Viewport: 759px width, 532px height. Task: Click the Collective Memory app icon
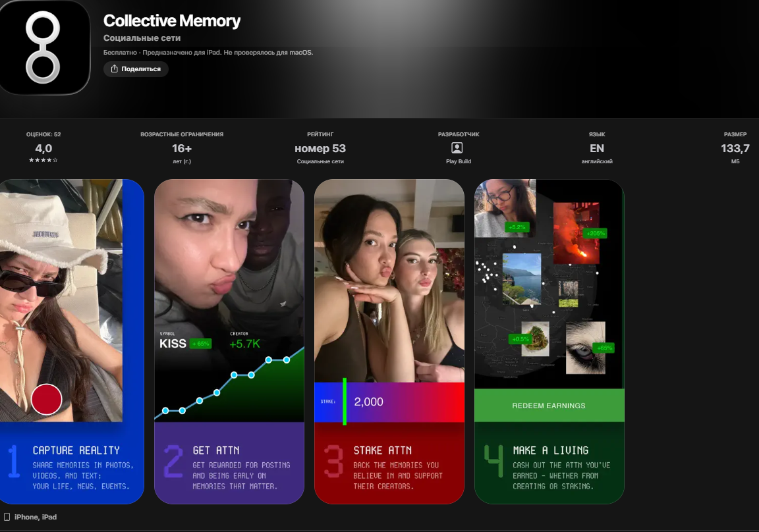pos(44,47)
